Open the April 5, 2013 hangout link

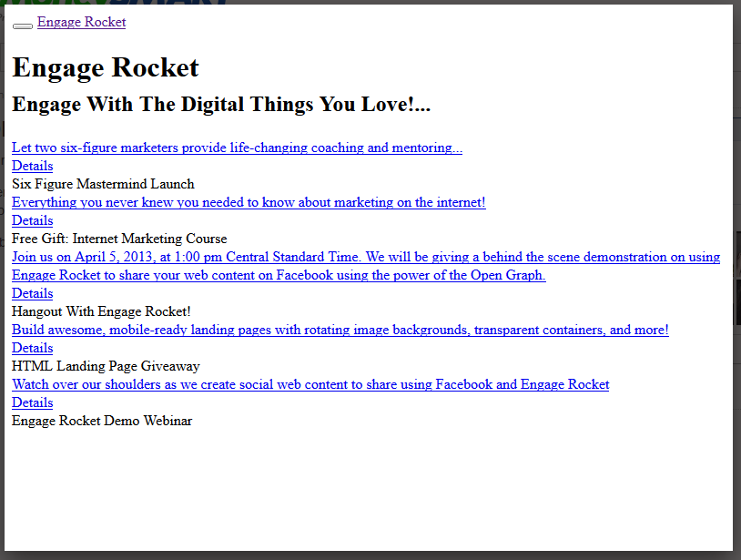(x=366, y=266)
